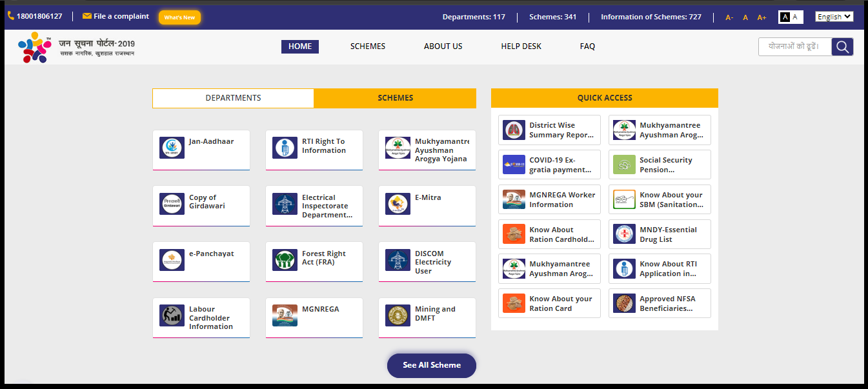The height and width of the screenshot is (389, 868).
Task: Open District Wise Summary Report lungs icon
Action: pyautogui.click(x=514, y=130)
